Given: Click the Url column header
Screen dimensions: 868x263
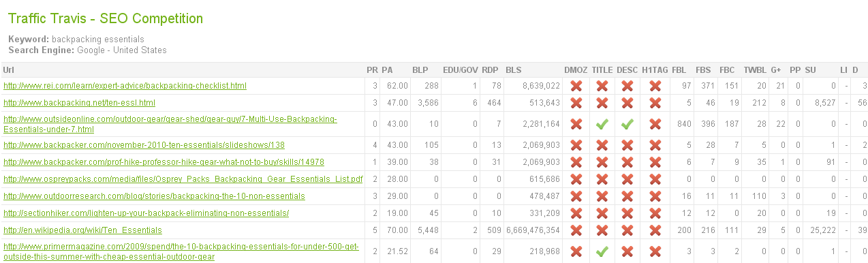Looking at the screenshot, I should click(x=8, y=69).
